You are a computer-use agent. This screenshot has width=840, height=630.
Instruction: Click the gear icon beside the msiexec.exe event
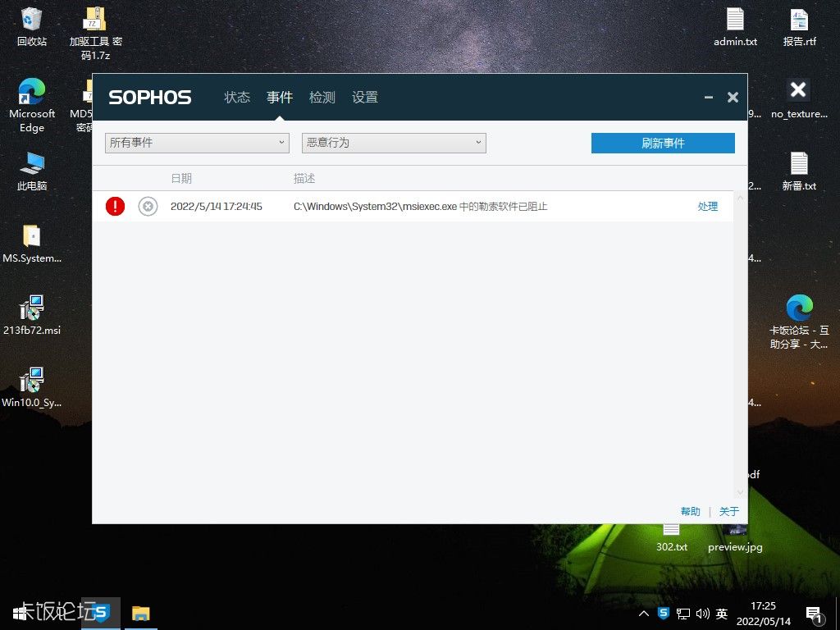click(148, 206)
